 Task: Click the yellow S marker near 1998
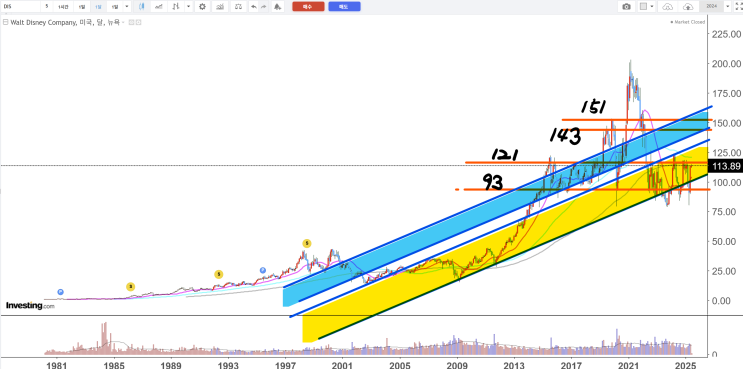coord(307,243)
